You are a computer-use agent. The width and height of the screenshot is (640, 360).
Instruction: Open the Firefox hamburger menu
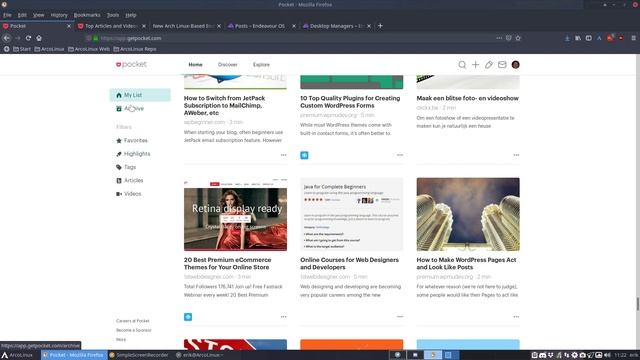tap(633, 38)
